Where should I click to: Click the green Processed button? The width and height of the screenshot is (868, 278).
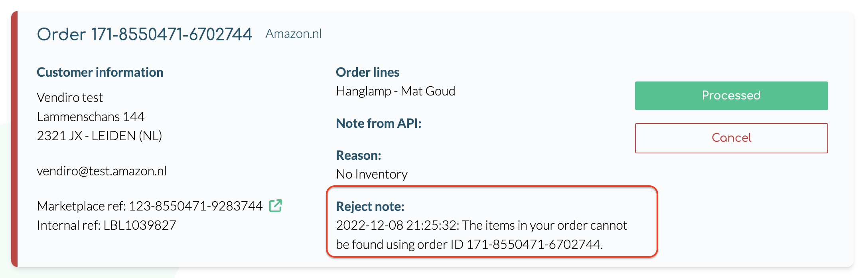[x=731, y=96]
